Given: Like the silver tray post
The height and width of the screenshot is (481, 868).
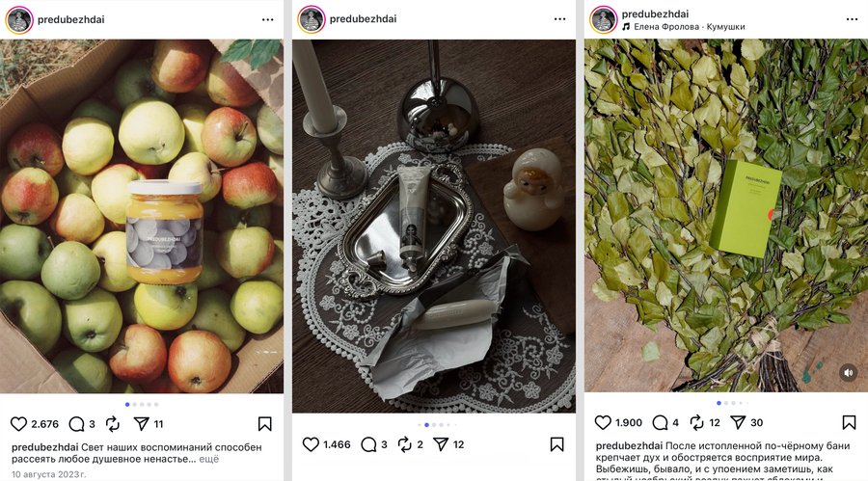Looking at the screenshot, I should pyautogui.click(x=311, y=444).
